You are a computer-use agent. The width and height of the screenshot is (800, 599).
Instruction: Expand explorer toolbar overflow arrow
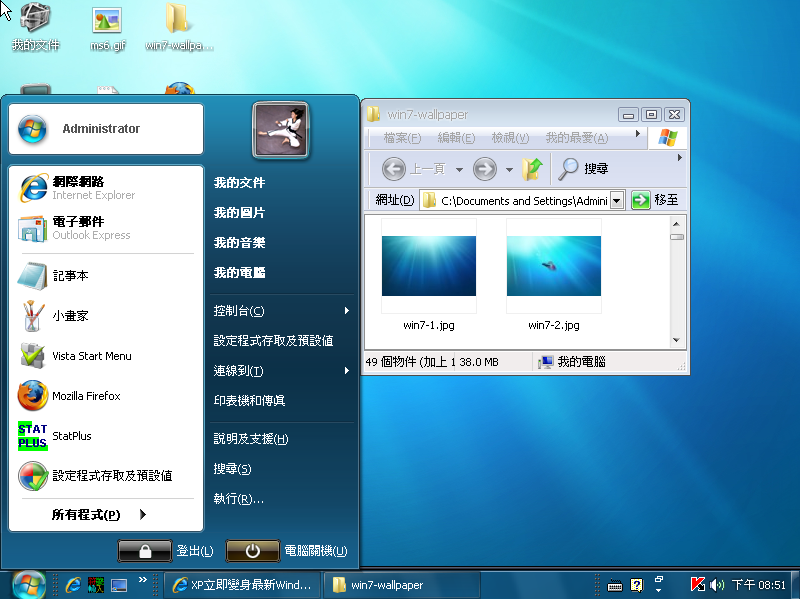click(680, 158)
